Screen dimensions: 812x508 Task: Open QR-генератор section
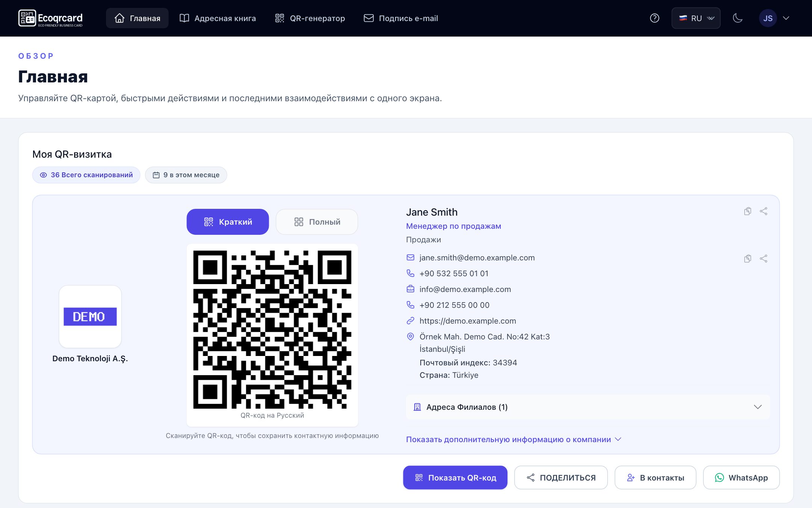[310, 18]
